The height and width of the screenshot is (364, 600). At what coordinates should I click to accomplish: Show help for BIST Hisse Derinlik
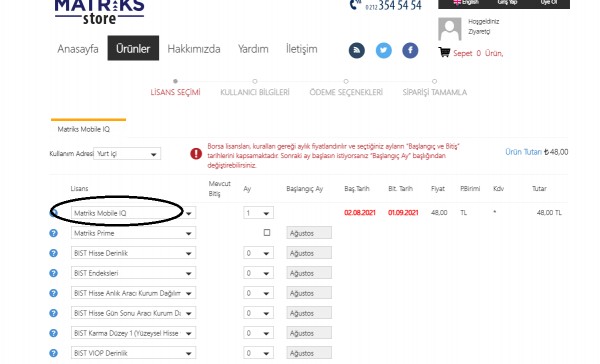[x=54, y=253]
